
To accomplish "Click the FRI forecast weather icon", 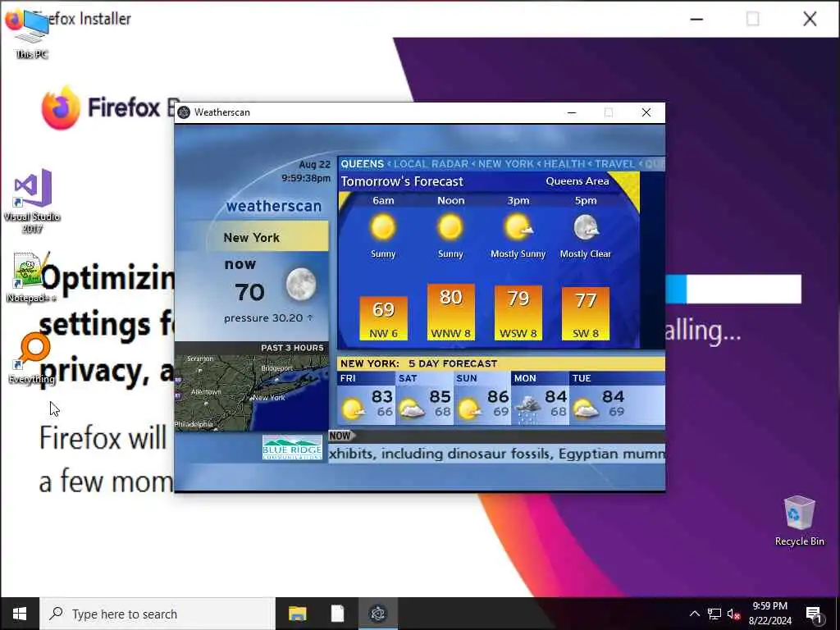I will pos(354,410).
